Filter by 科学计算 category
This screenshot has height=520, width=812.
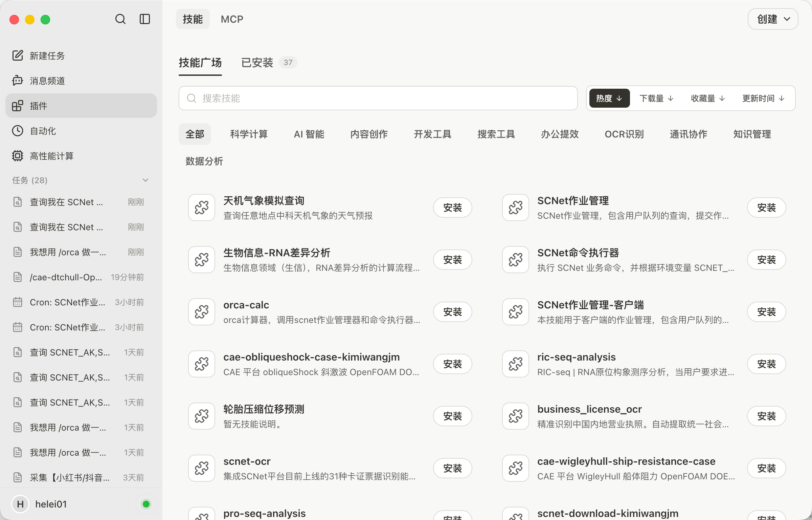click(249, 134)
